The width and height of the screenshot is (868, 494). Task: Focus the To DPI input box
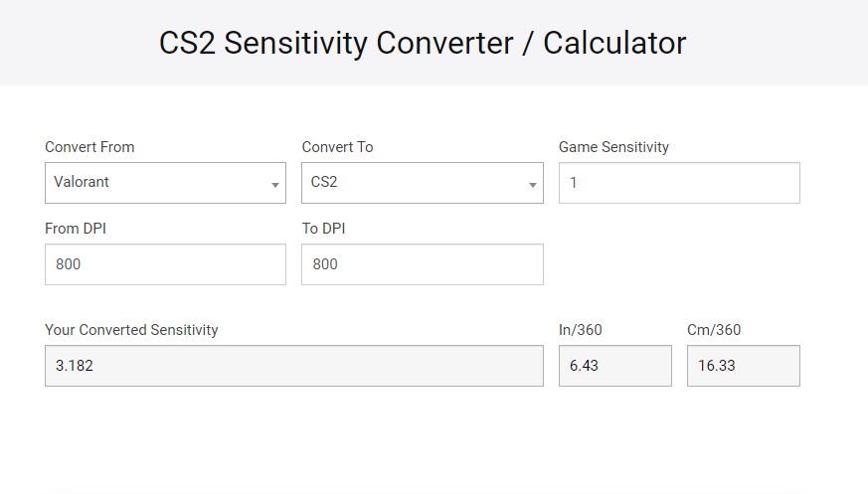423,264
